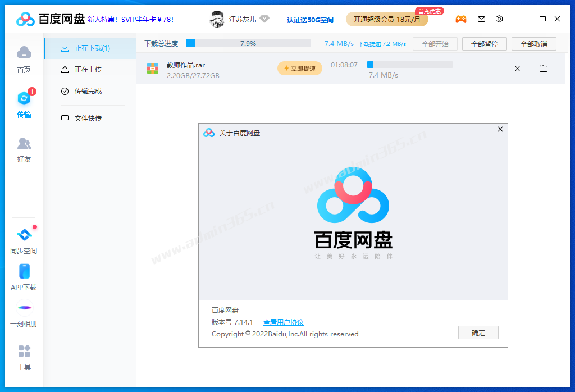Click the user avatar picture
The image size is (575, 392).
[217, 19]
